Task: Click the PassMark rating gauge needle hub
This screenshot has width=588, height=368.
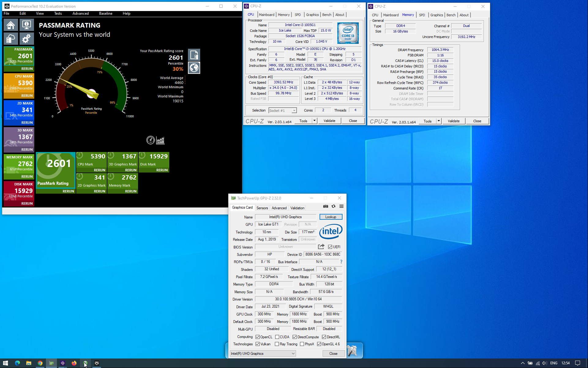Action: click(x=92, y=93)
